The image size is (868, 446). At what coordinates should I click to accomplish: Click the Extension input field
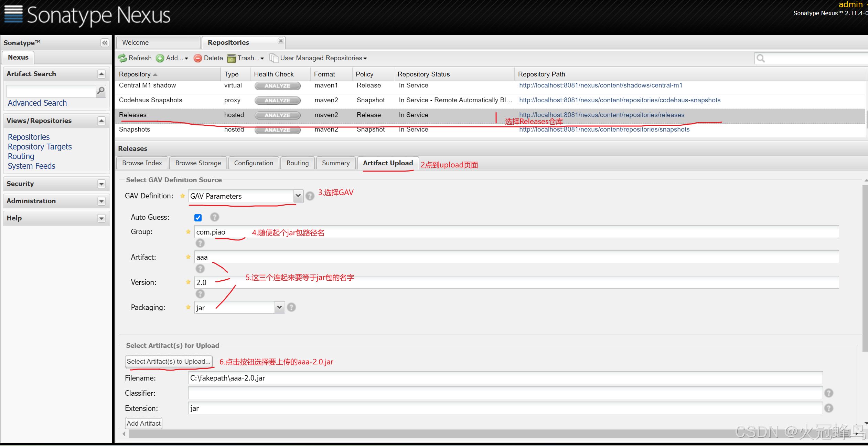tap(505, 408)
